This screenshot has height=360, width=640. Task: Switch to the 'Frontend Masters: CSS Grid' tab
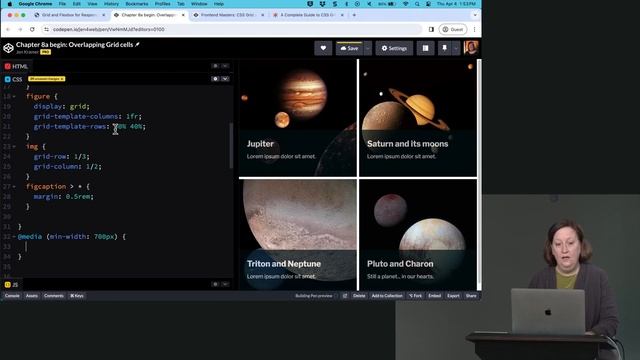click(x=229, y=15)
